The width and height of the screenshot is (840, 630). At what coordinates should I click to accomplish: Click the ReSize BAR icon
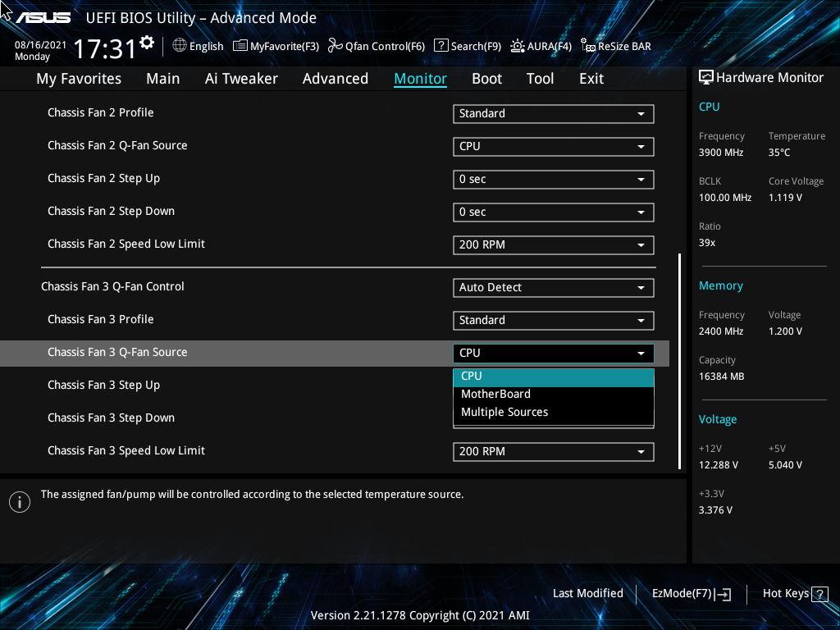click(x=588, y=46)
